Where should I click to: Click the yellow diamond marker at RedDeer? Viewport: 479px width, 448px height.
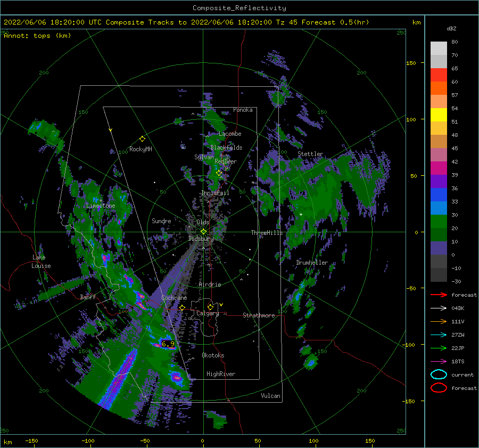[x=219, y=173]
